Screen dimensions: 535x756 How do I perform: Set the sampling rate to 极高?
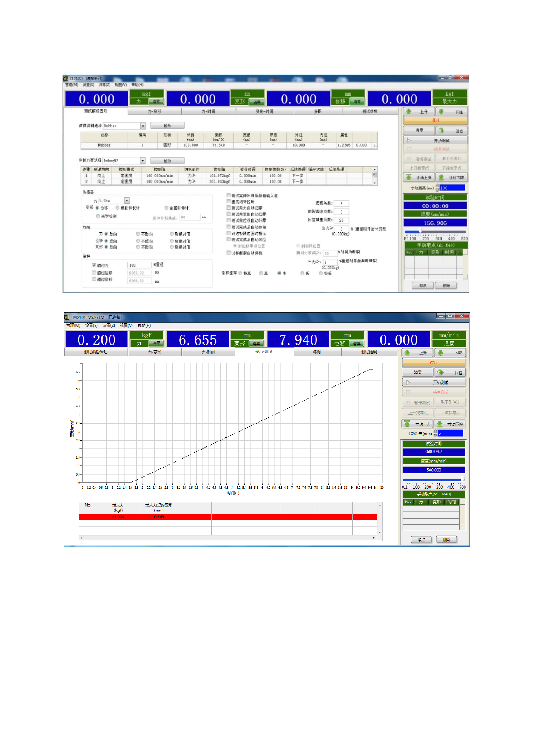[241, 273]
